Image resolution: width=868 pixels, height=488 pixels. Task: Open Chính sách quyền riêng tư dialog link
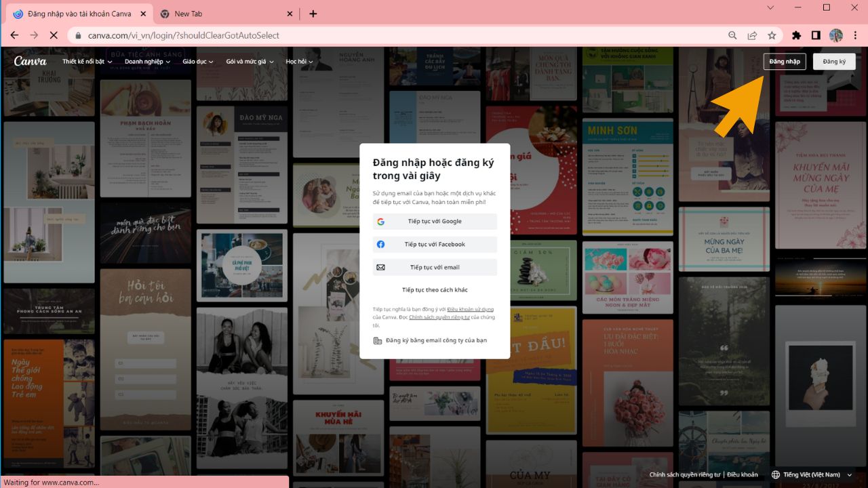click(x=439, y=317)
